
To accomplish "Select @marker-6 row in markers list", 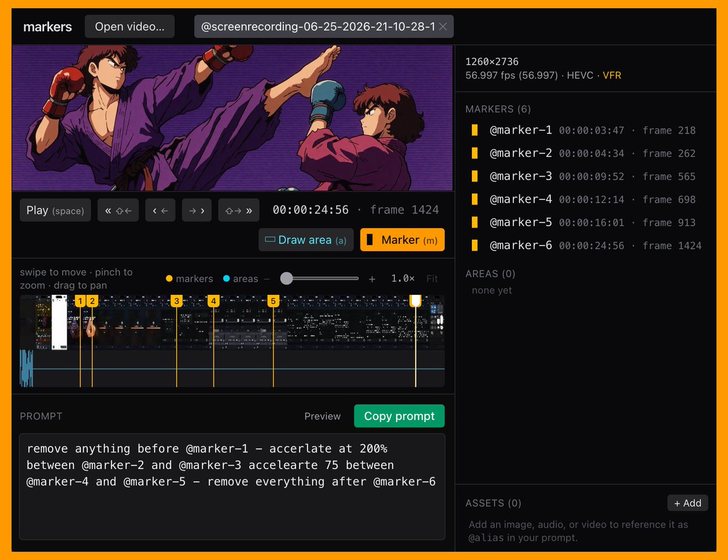I will point(586,246).
